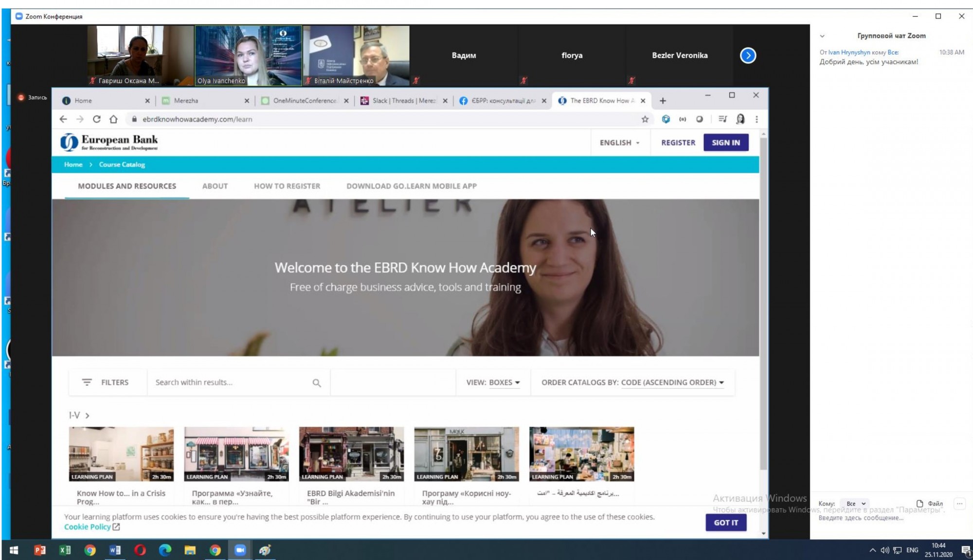This screenshot has width=973, height=560.
Task: Open Microsoft Edge from the taskbar
Action: pyautogui.click(x=165, y=550)
